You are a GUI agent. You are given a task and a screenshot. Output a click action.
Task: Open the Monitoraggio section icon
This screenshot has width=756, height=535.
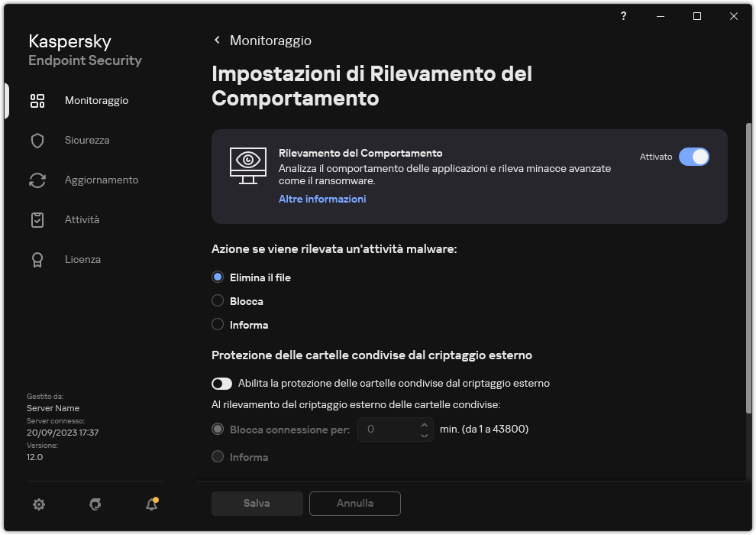pyautogui.click(x=37, y=100)
